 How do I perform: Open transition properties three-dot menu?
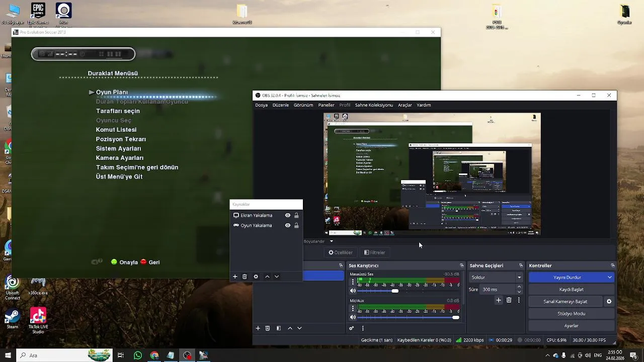tap(519, 300)
